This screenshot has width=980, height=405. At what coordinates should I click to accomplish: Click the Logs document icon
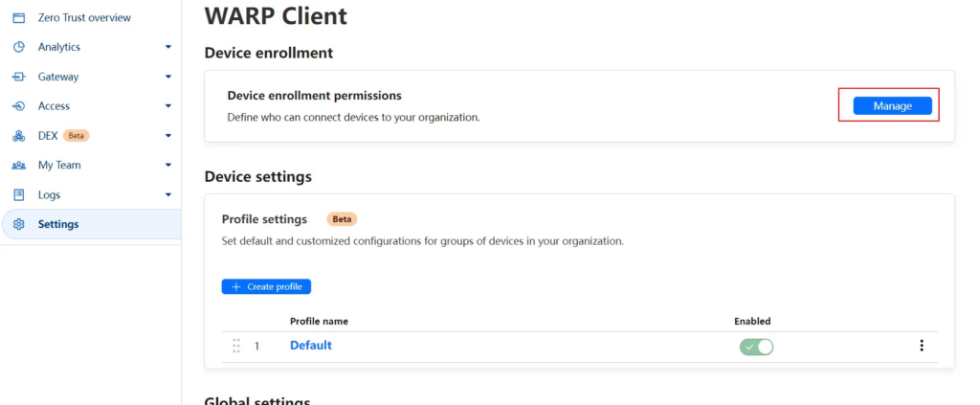(x=18, y=195)
